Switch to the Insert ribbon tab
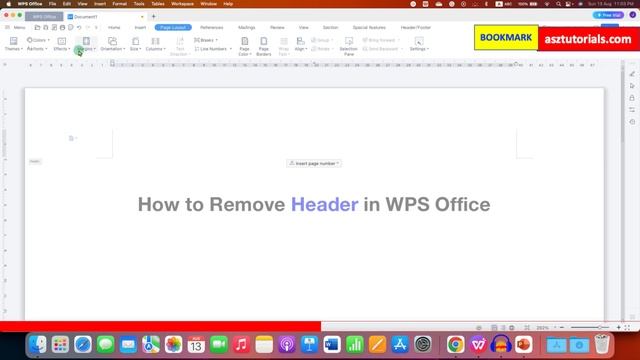The width and height of the screenshot is (640, 360). point(140,27)
